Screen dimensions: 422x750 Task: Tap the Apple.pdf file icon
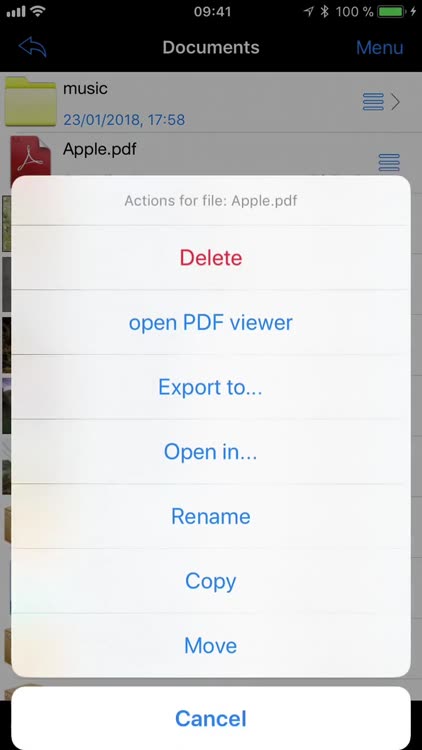31,156
